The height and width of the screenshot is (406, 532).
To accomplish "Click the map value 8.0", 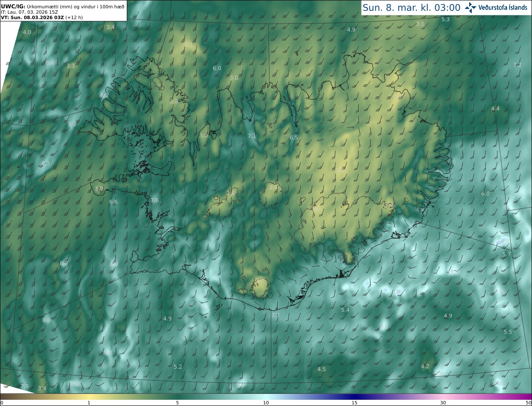I will pyautogui.click(x=47, y=320).
